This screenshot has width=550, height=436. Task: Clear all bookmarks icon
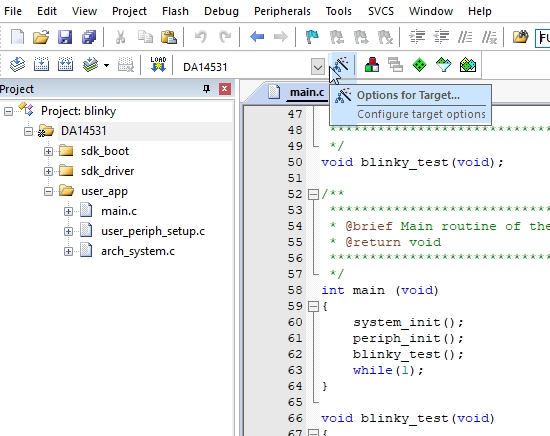click(x=385, y=36)
